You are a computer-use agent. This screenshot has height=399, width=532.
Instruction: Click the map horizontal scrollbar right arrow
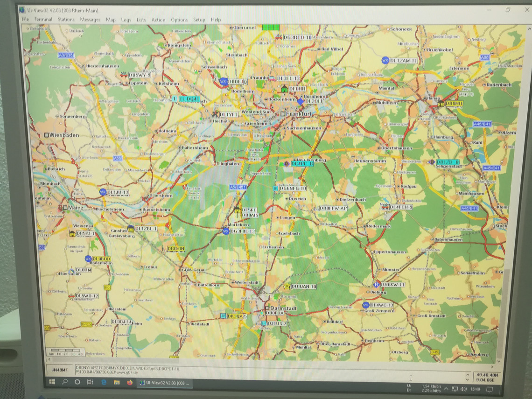point(492,366)
